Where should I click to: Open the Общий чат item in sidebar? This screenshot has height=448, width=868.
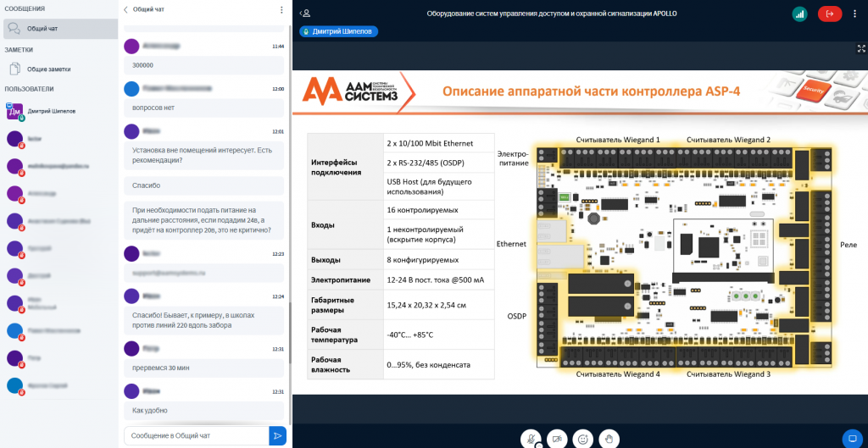click(60, 29)
